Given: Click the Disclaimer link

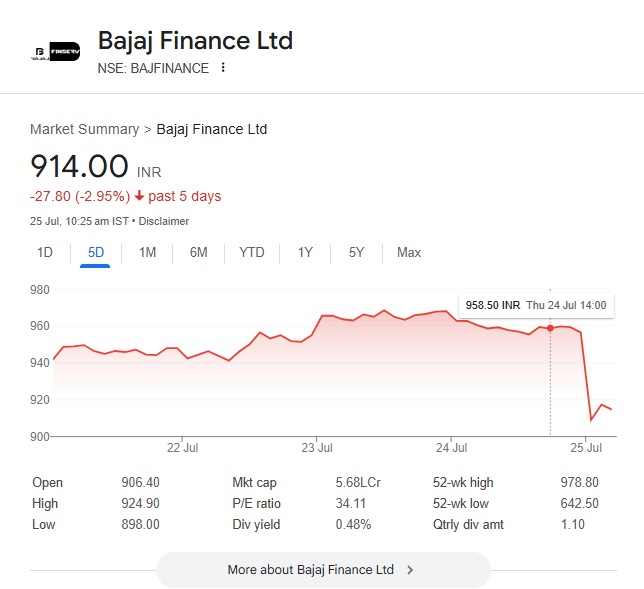Looking at the screenshot, I should click(163, 221).
